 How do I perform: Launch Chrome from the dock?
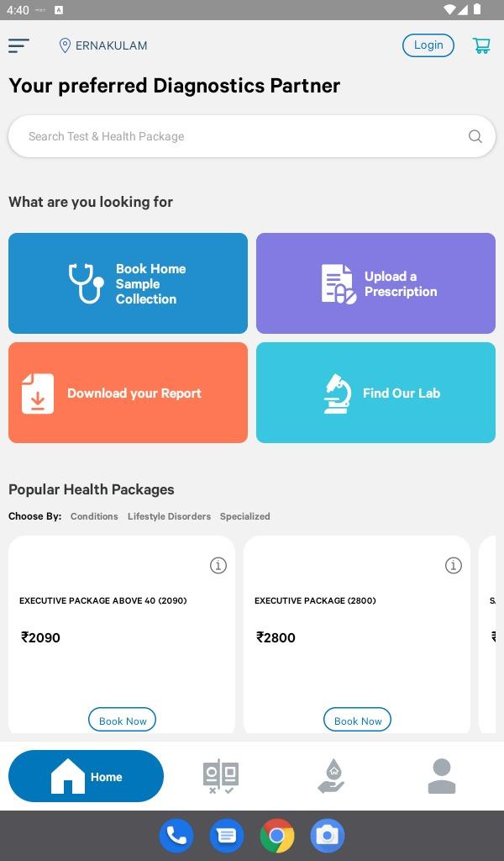coord(277,836)
